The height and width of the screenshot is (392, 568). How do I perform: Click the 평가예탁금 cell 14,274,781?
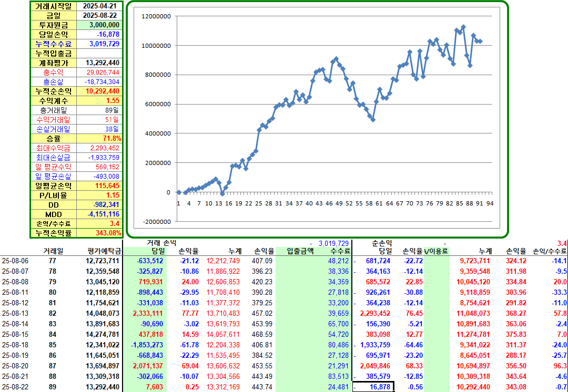(103, 334)
